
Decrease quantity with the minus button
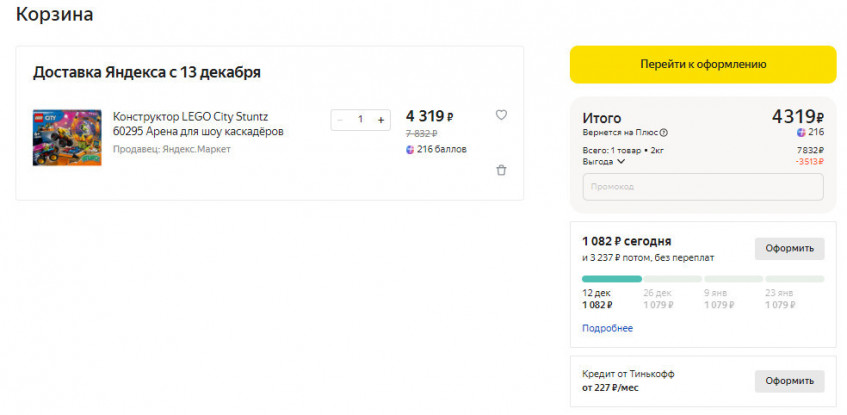340,120
